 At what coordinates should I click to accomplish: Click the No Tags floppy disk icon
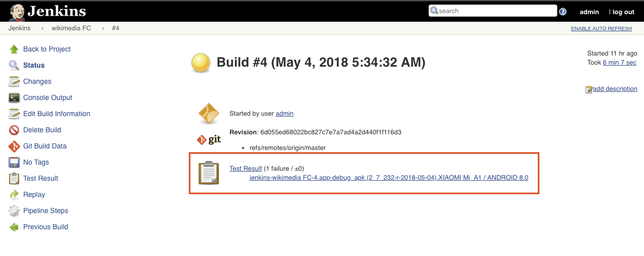[x=14, y=162]
